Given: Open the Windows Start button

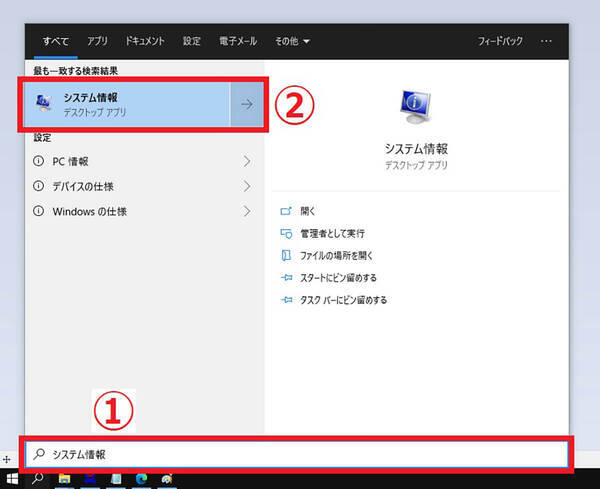Looking at the screenshot, I should [x=12, y=479].
